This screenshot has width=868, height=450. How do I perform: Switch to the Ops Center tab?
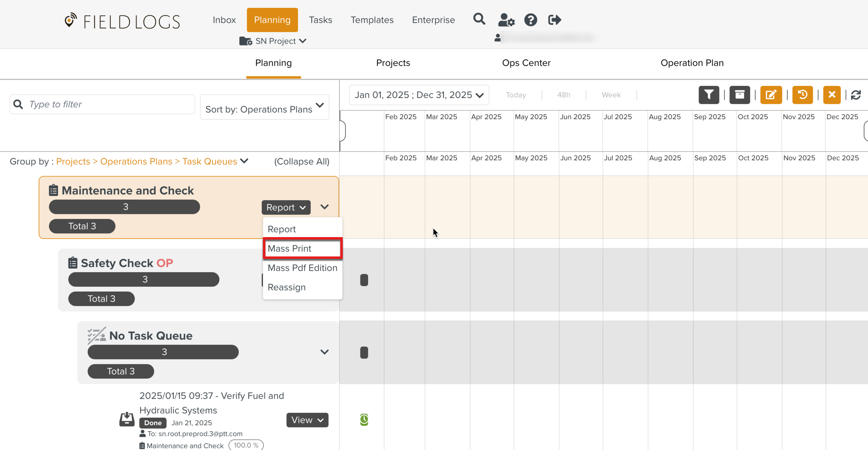[526, 63]
